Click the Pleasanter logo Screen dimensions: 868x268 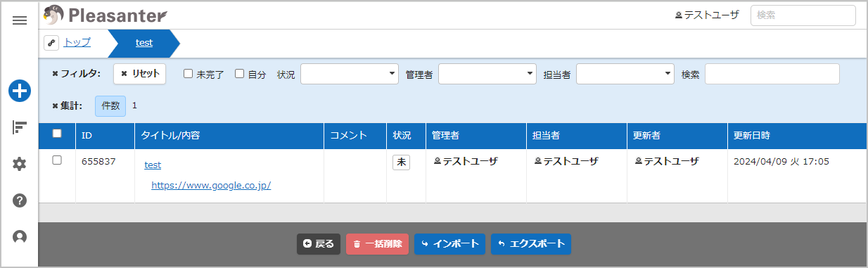pyautogui.click(x=106, y=15)
